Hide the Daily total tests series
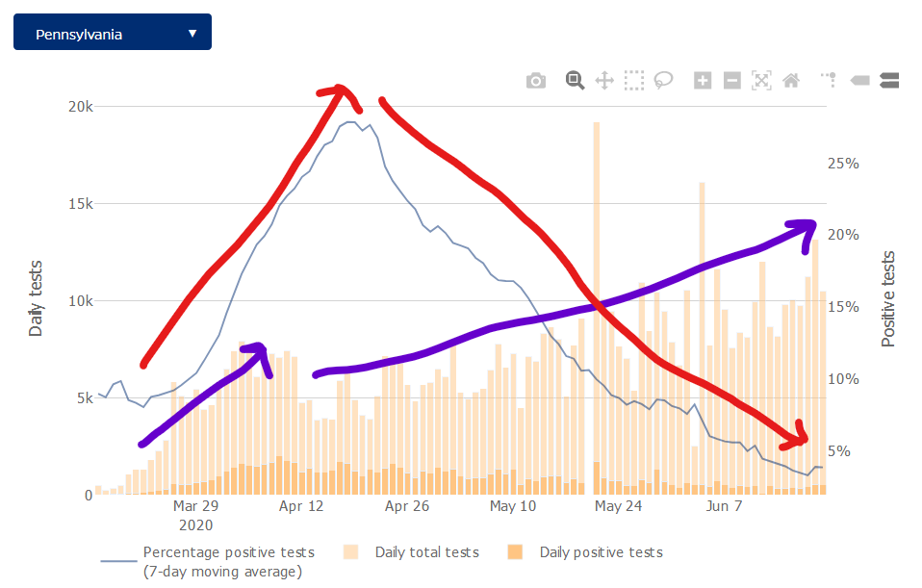This screenshot has height=588, width=922. 426,552
